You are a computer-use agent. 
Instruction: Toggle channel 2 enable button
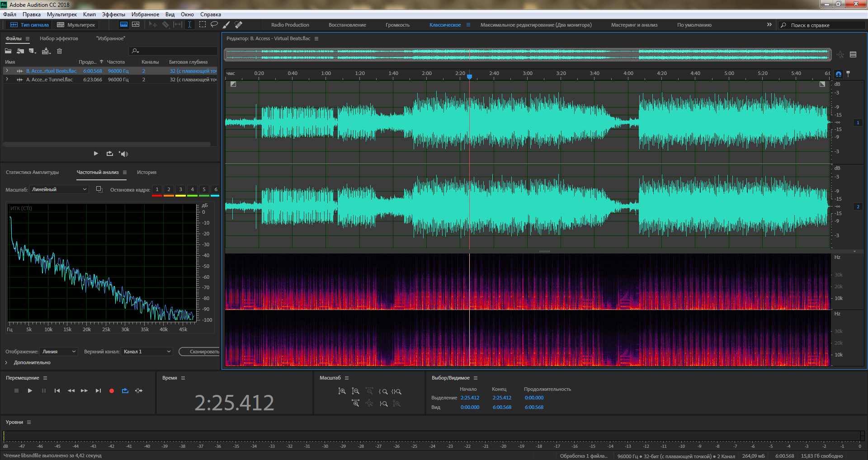click(858, 207)
